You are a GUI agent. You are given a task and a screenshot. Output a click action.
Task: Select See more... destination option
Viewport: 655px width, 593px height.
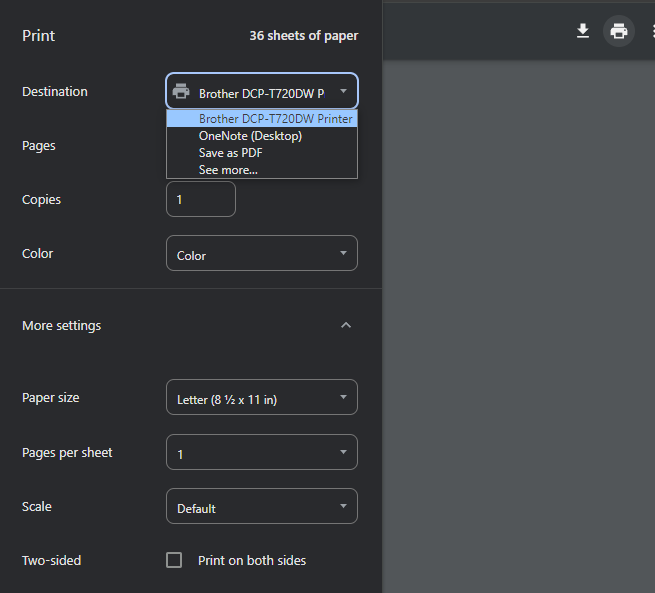coord(262,170)
